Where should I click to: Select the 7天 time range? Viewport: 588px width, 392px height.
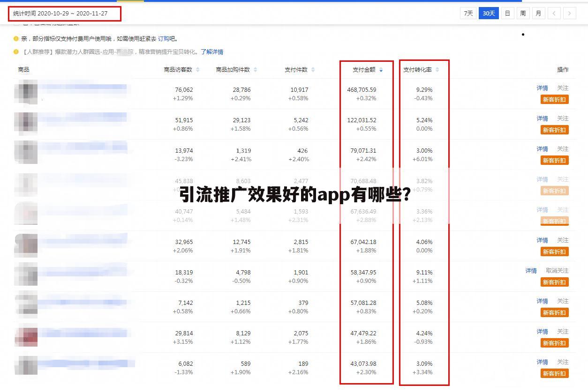[x=468, y=13]
